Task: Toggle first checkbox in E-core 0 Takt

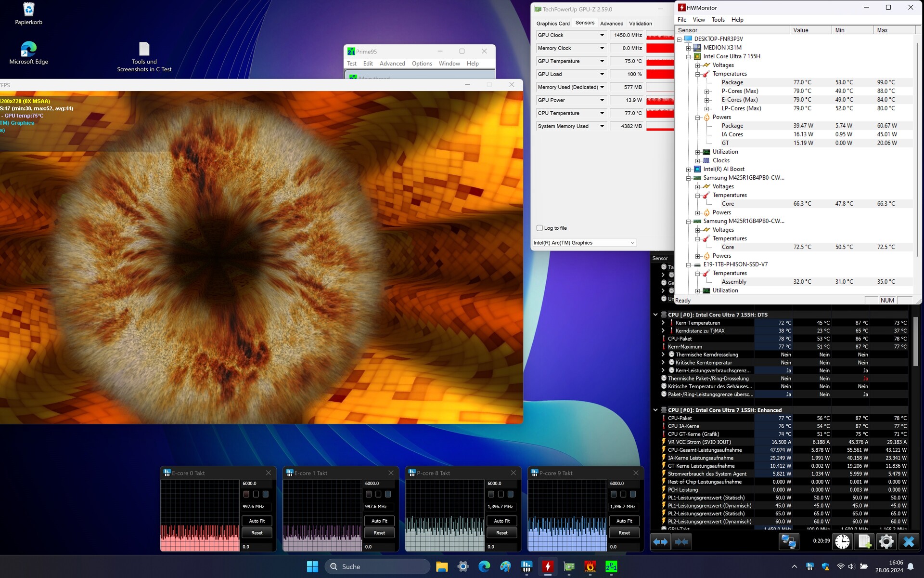Action: tap(246, 494)
